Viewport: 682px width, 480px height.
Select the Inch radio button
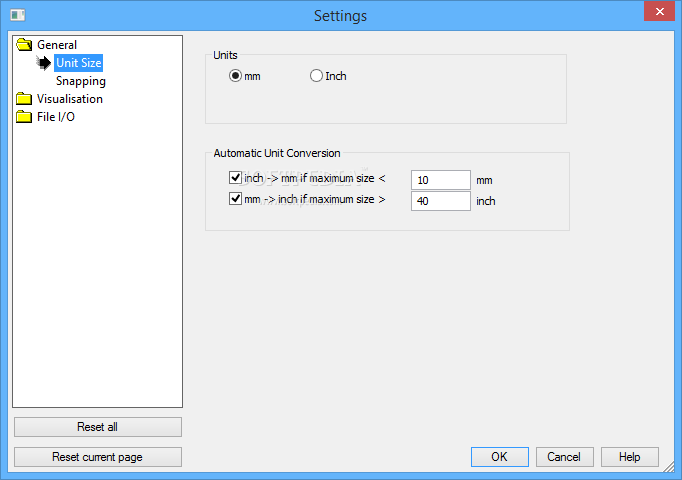[x=316, y=76]
